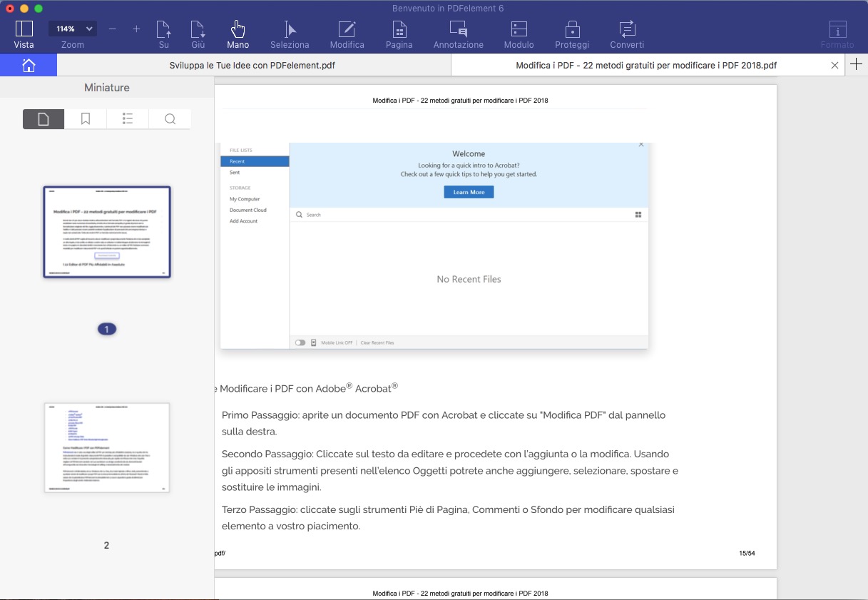Click the Converti convert tool

tap(626, 34)
